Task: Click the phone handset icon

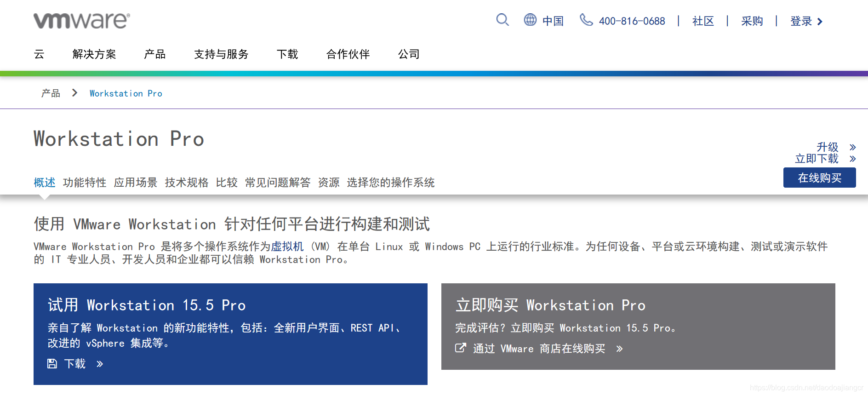Action: tap(586, 20)
